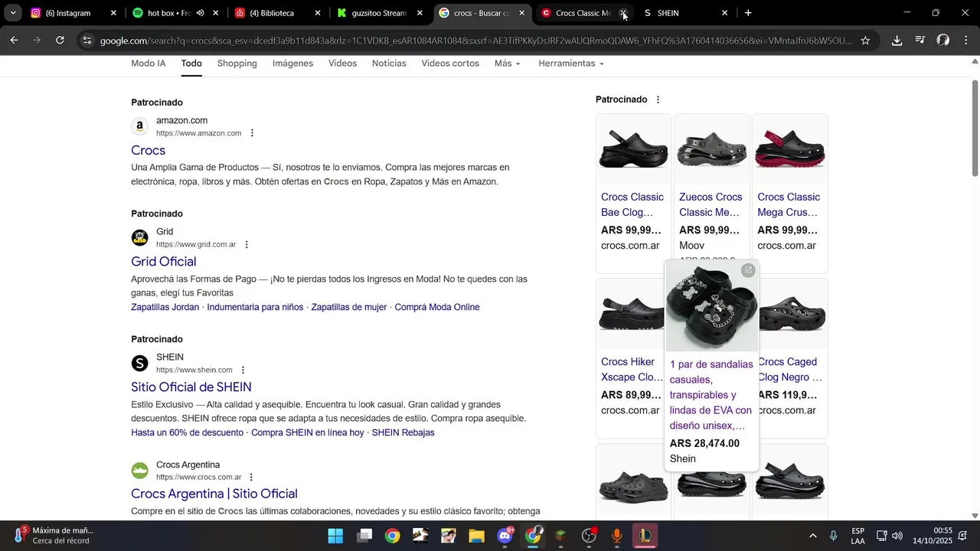Open the Crocs Classic Mega tab
This screenshot has width=980, height=551.
tap(576, 13)
